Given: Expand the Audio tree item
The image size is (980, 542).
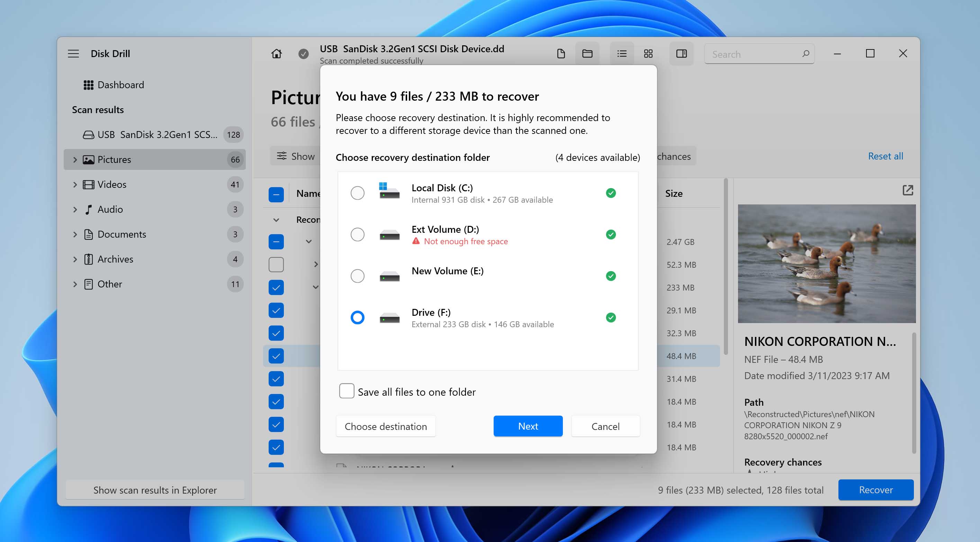Looking at the screenshot, I should pos(75,209).
